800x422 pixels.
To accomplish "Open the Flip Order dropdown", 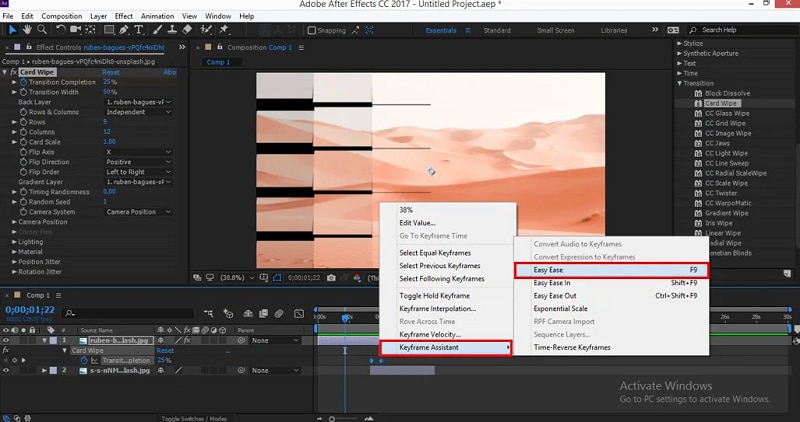I will (x=138, y=172).
